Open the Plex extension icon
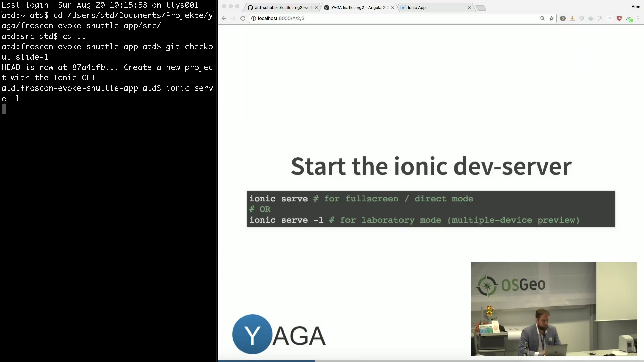 (x=563, y=18)
